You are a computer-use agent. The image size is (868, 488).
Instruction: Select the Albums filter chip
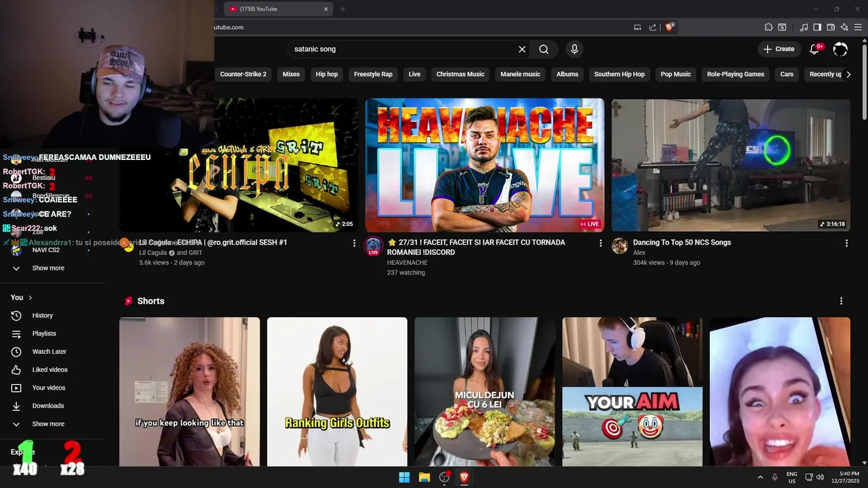click(568, 75)
